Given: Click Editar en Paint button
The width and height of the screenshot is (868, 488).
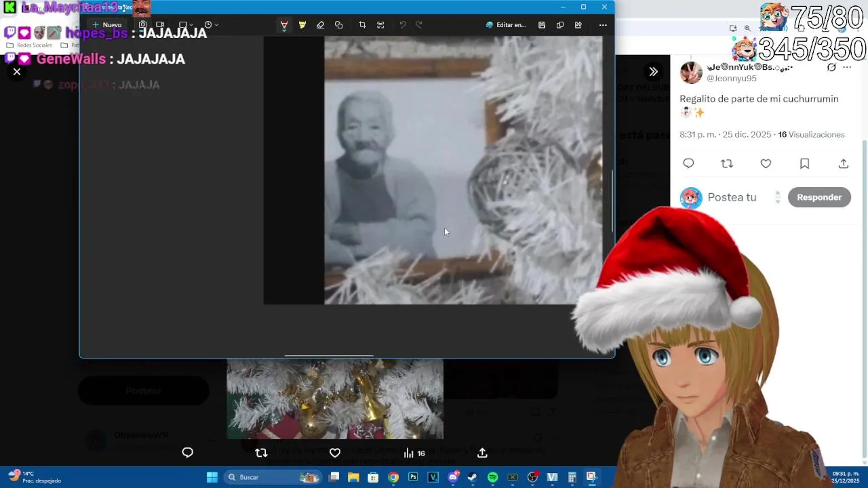Looking at the screenshot, I should tap(506, 25).
